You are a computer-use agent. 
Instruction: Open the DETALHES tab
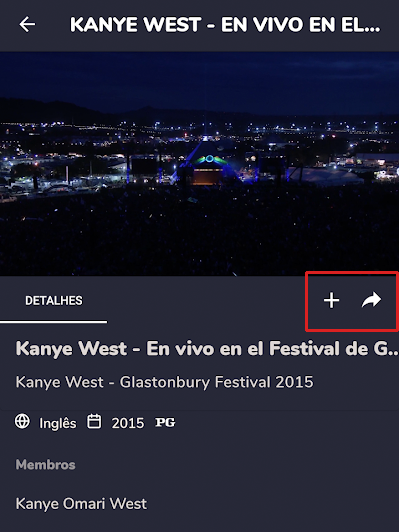tap(54, 300)
